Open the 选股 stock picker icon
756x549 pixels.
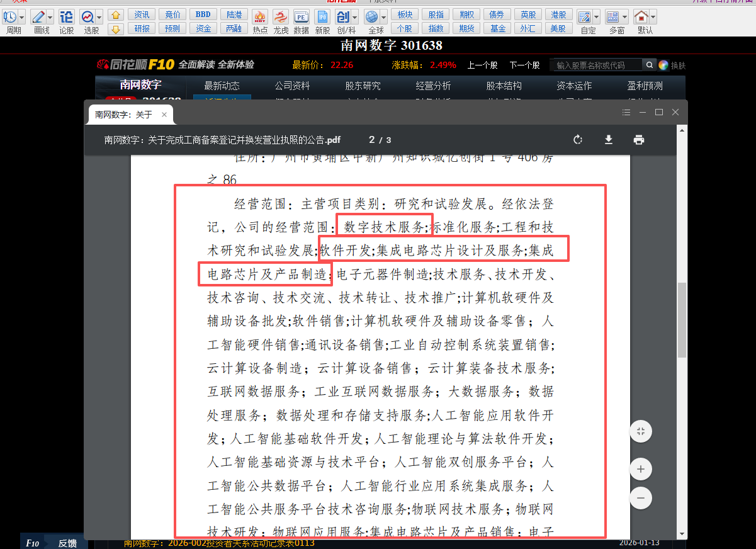pyautogui.click(x=87, y=17)
